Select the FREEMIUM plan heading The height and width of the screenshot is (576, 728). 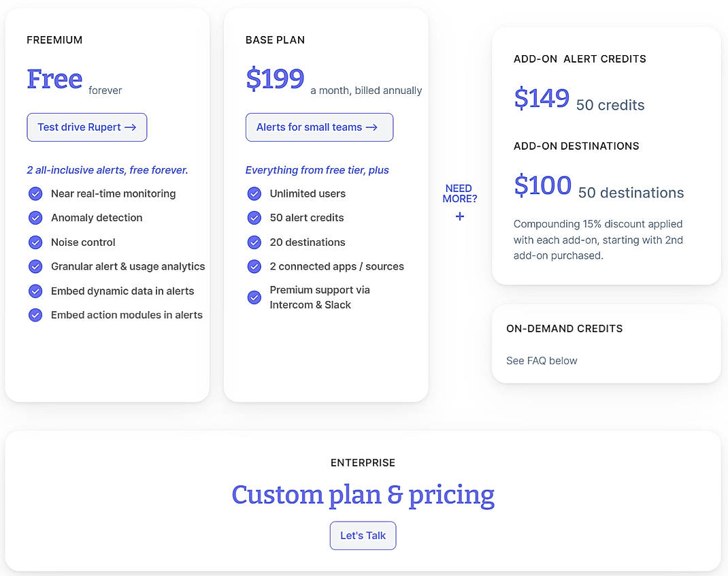click(x=54, y=39)
